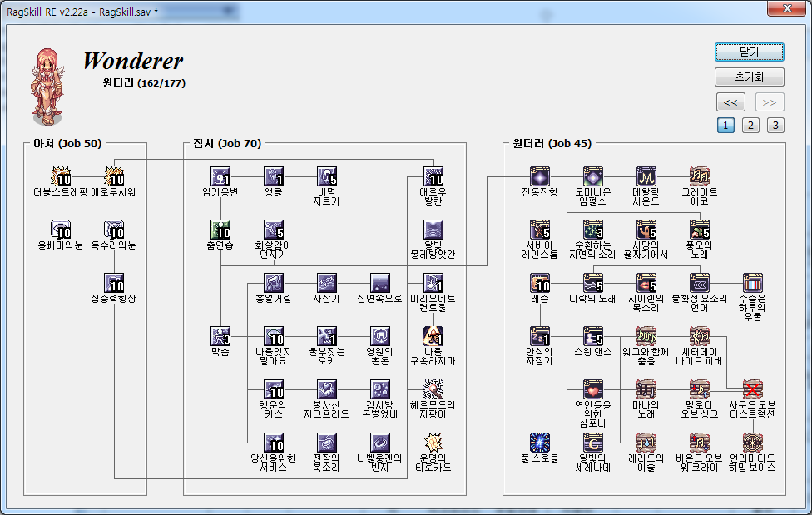Click the 닫기 (Close) button
Image resolution: width=812 pixels, height=515 pixels.
tap(750, 52)
